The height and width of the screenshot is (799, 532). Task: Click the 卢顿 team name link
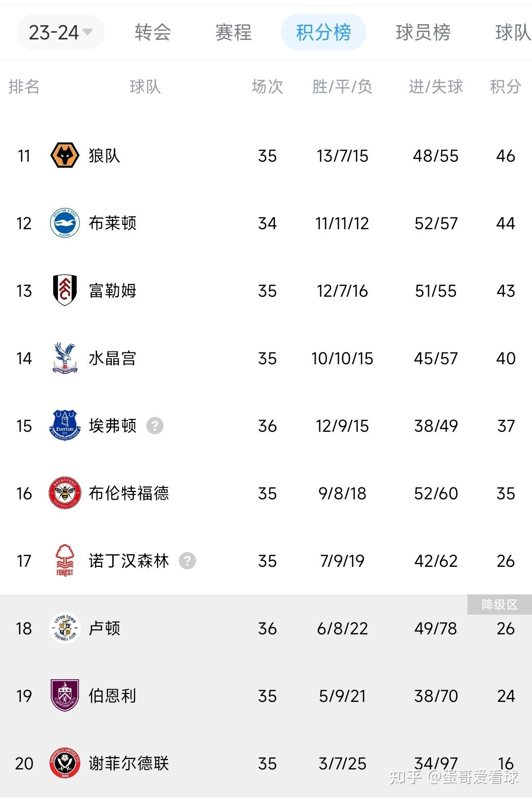pos(105,628)
